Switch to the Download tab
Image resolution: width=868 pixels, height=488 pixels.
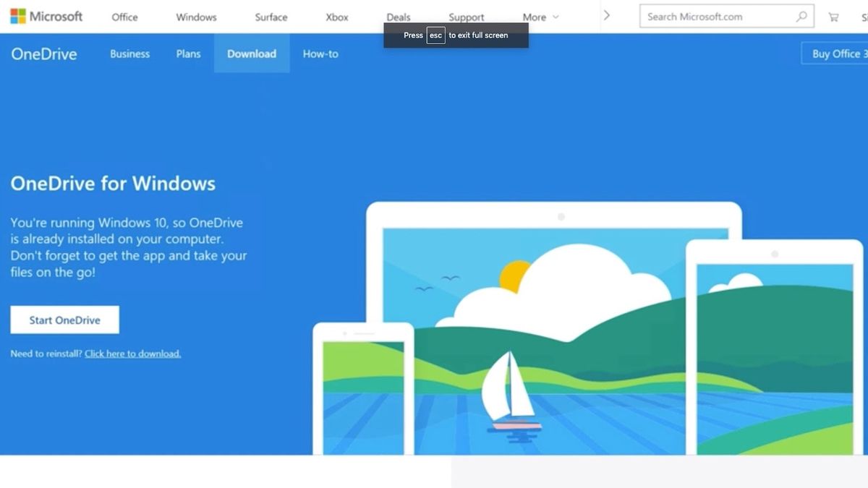pos(252,53)
